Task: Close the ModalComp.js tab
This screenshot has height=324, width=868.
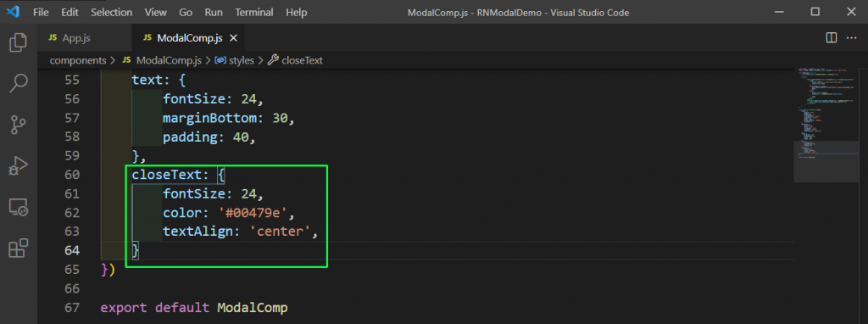Action: [x=233, y=38]
